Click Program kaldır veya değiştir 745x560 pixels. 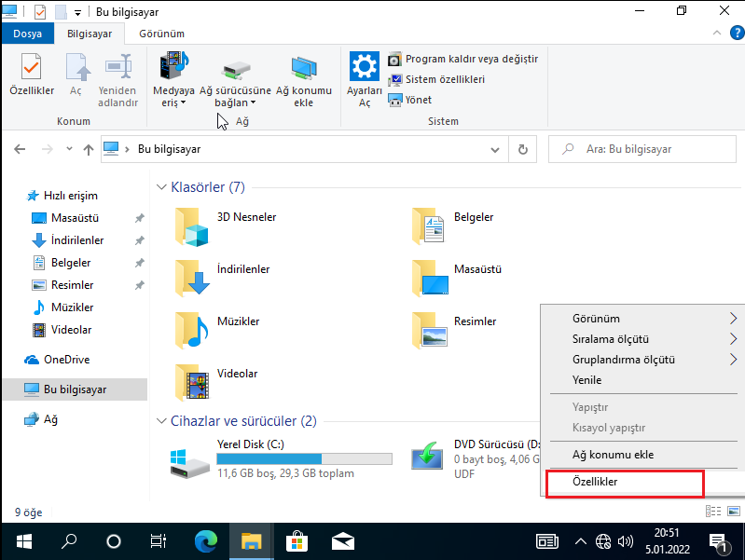(x=463, y=59)
